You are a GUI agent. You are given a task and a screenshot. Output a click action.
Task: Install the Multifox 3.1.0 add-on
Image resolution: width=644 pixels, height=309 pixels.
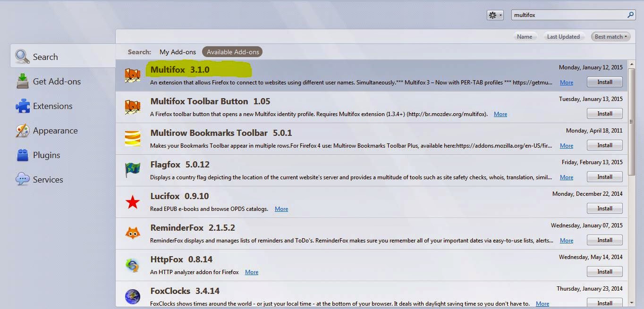(605, 82)
